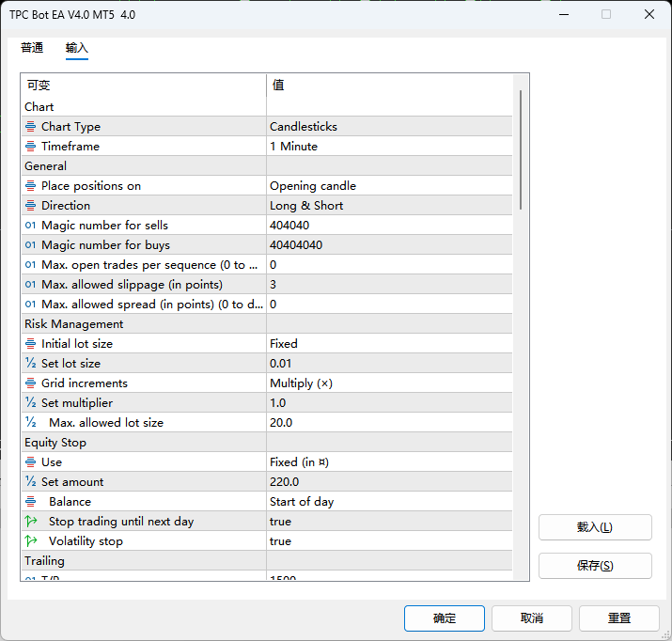Screen dimensions: 672x641
Task: Click the icon next to Grid increments
Action: pyautogui.click(x=30, y=383)
